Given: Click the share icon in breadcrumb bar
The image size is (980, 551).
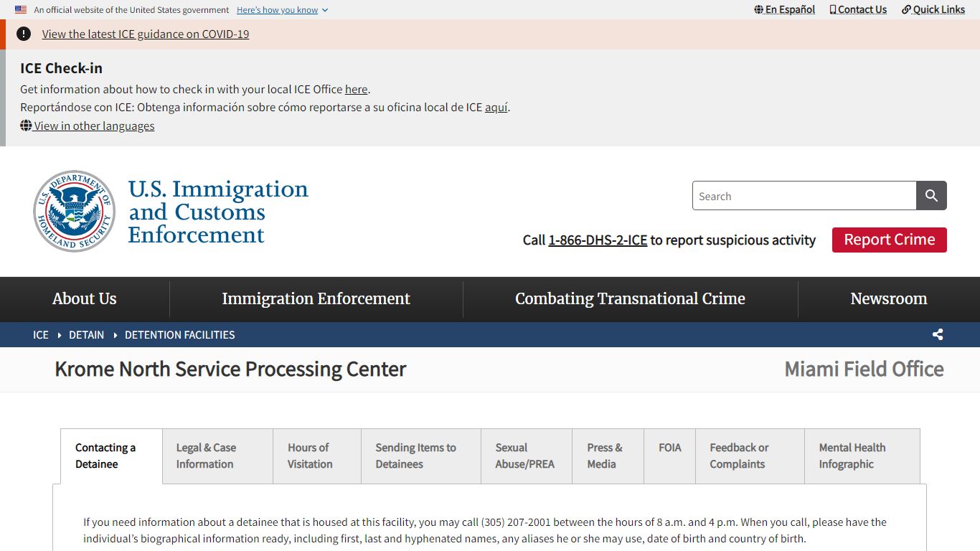Looking at the screenshot, I should 938,334.
